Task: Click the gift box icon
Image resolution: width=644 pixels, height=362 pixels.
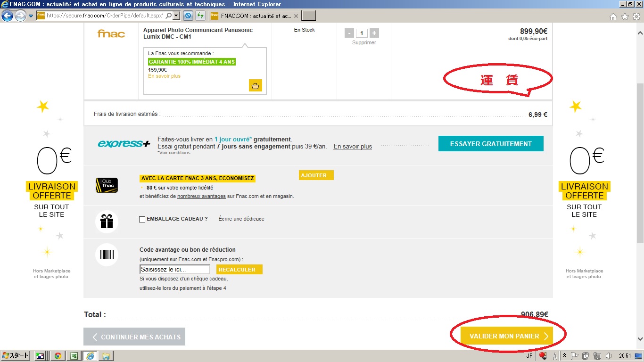Action: pos(107,221)
